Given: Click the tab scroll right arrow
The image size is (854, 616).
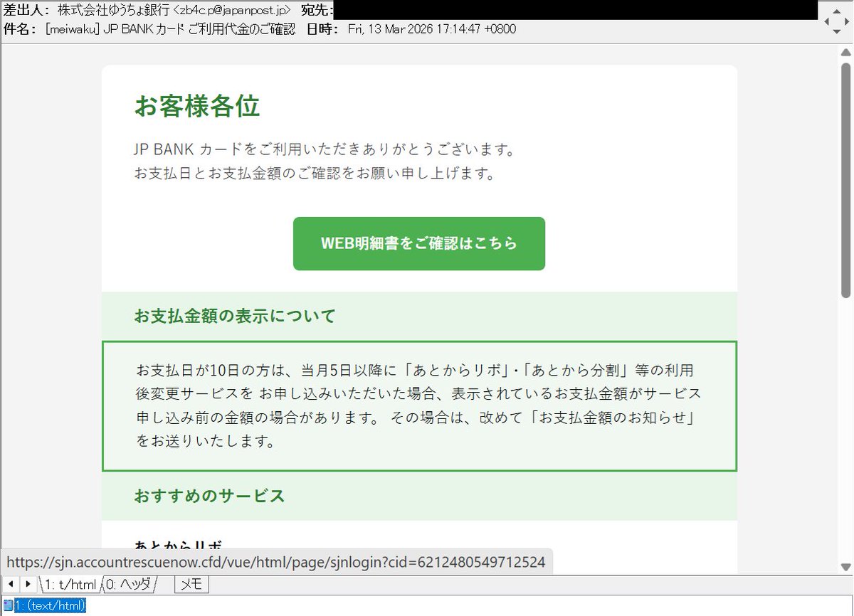Looking at the screenshot, I should coord(28,584).
